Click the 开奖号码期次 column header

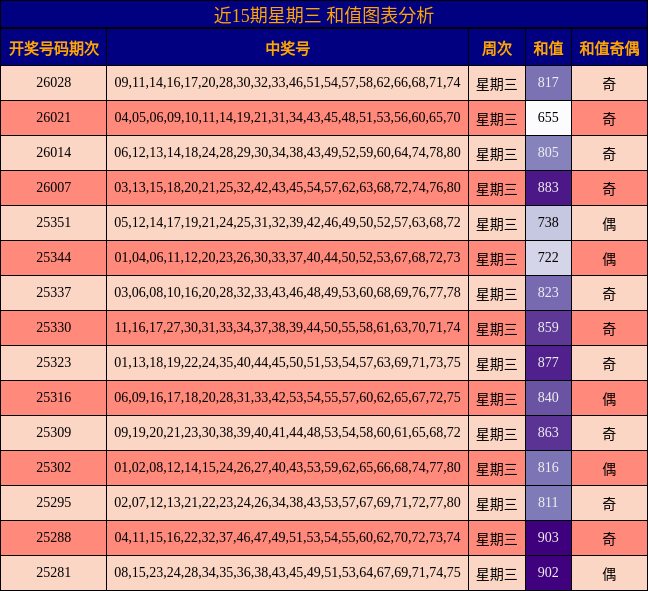pyautogui.click(x=54, y=48)
